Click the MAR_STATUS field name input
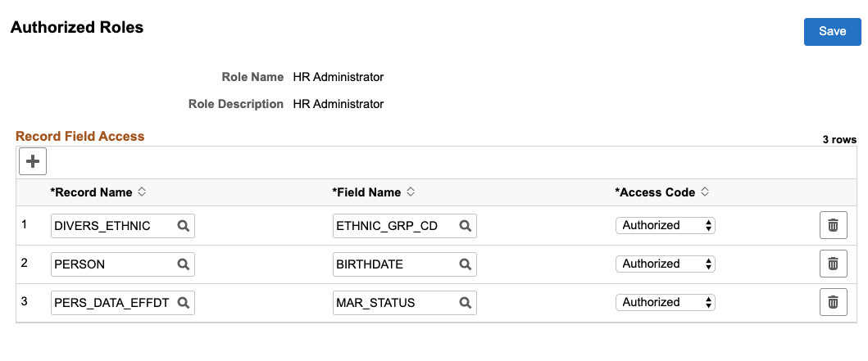The height and width of the screenshot is (361, 868). tap(394, 303)
